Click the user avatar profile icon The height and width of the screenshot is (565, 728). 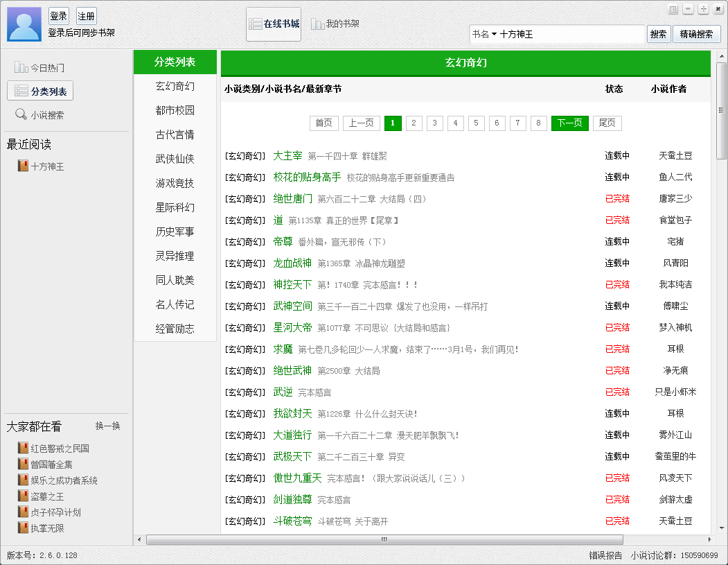tap(24, 24)
